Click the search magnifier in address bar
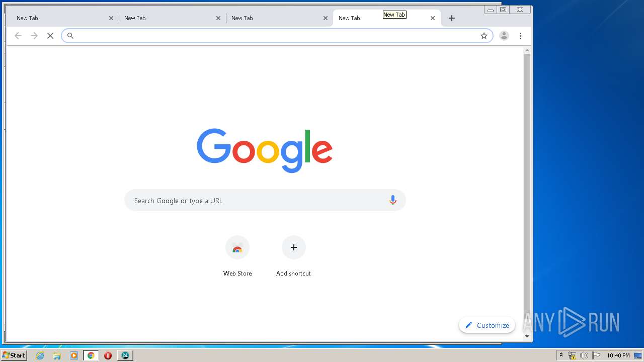The height and width of the screenshot is (362, 644). click(70, 36)
